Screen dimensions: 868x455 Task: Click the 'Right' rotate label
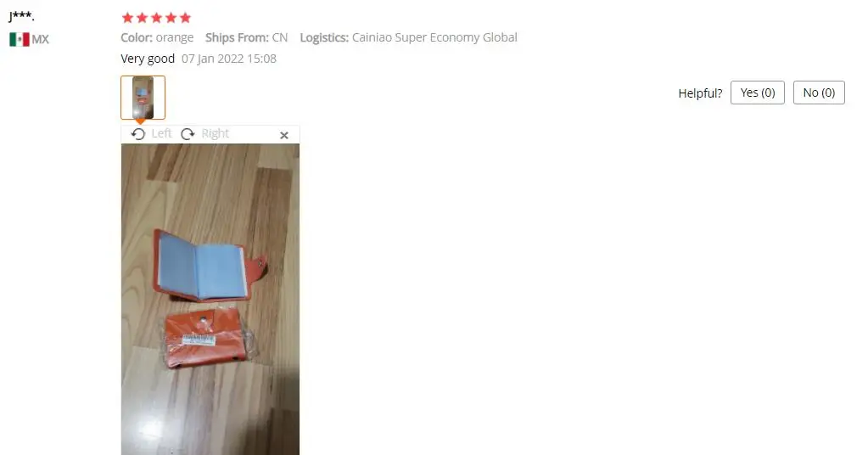coord(215,133)
